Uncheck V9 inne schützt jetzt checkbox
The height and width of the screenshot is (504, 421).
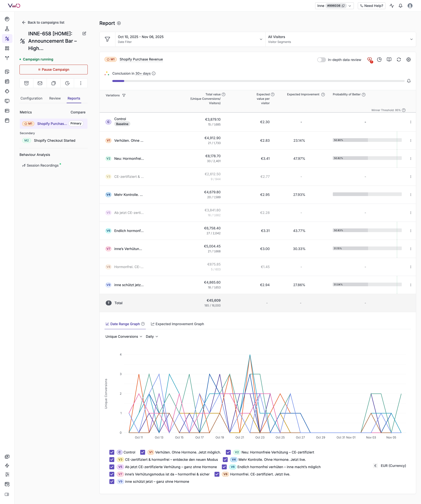coord(112,481)
